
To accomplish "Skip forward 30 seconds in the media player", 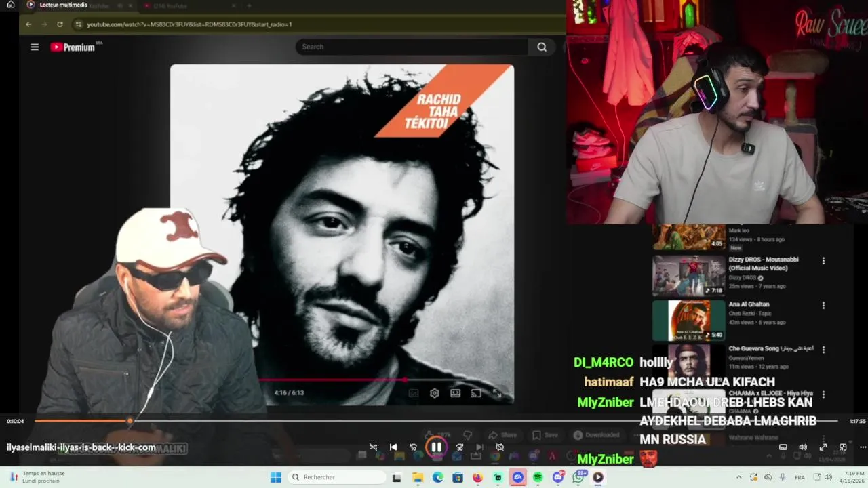I will (460, 447).
